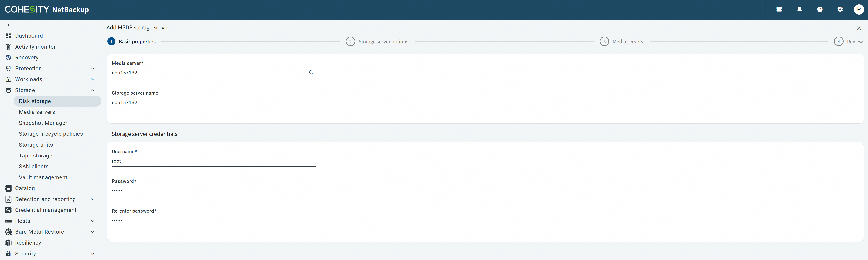This screenshot has width=868, height=260.
Task: Open the help question mark menu
Action: pyautogui.click(x=820, y=10)
